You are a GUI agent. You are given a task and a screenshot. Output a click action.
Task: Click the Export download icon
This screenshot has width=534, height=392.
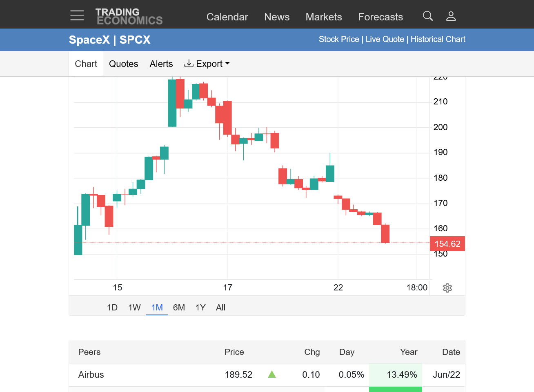(x=189, y=64)
